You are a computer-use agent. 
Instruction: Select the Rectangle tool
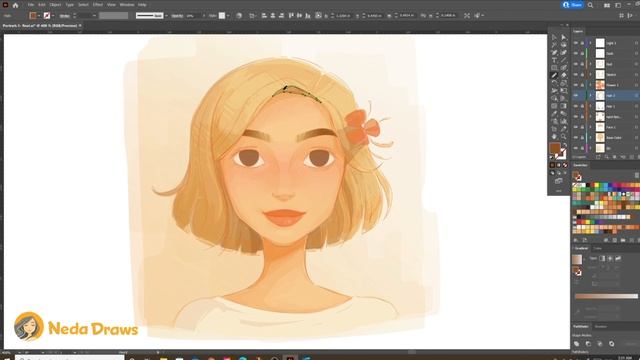(x=554, y=68)
